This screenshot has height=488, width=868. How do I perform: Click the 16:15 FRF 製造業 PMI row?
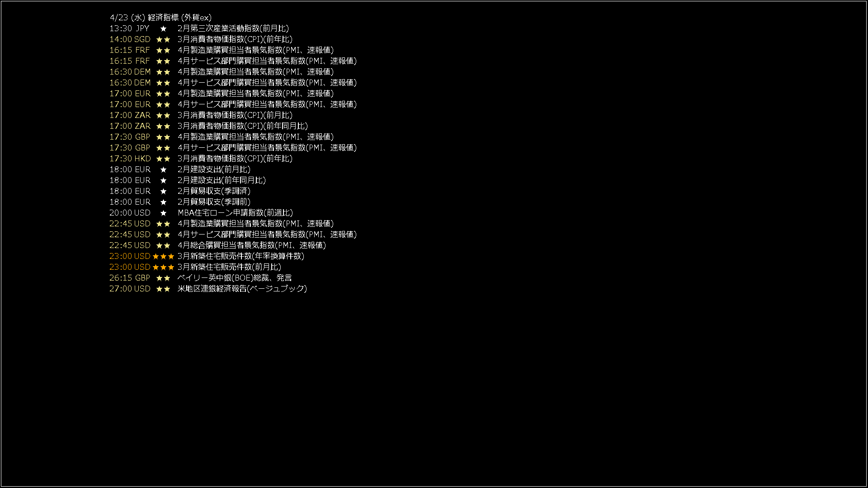[x=222, y=50]
